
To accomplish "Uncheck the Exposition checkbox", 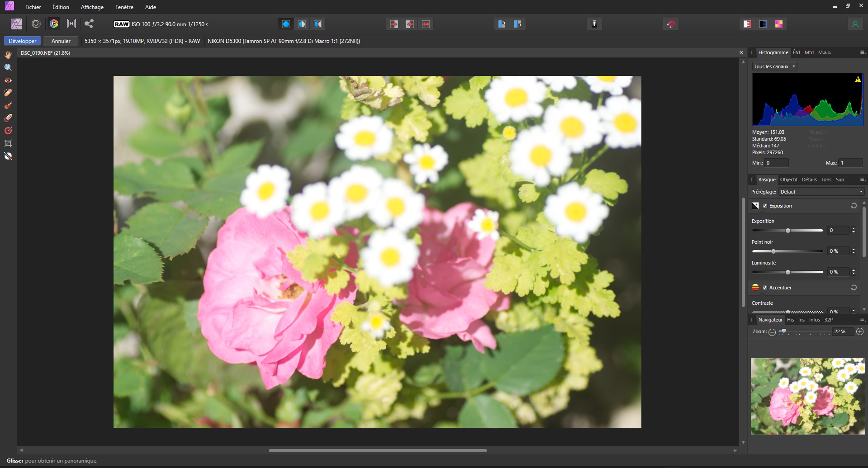I will coord(765,206).
